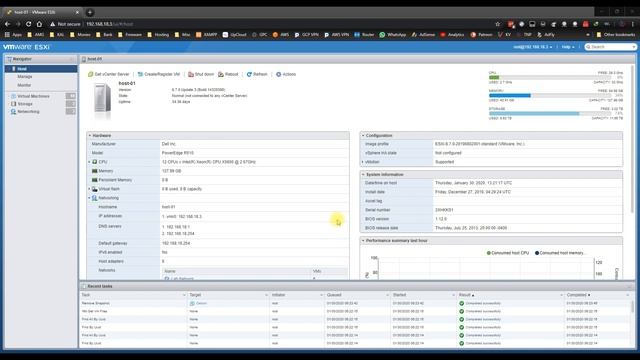640x360 pixels.
Task: Collapse the Networking hardware row
Action: click(89, 198)
